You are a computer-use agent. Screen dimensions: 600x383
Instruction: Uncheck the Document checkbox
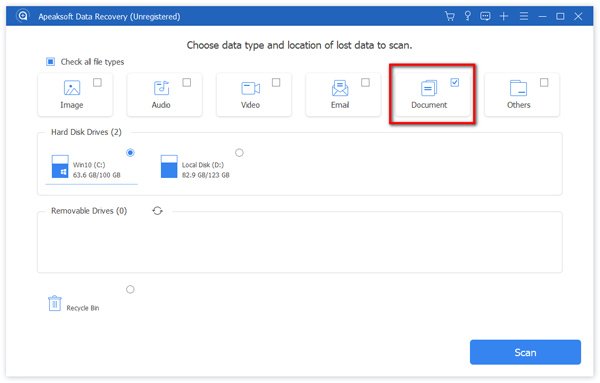pyautogui.click(x=455, y=82)
